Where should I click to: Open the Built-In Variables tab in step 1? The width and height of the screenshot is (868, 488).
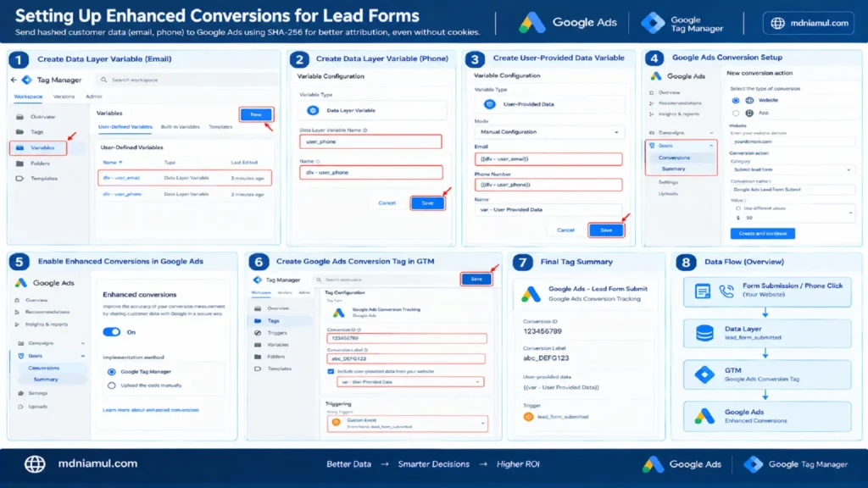point(180,127)
